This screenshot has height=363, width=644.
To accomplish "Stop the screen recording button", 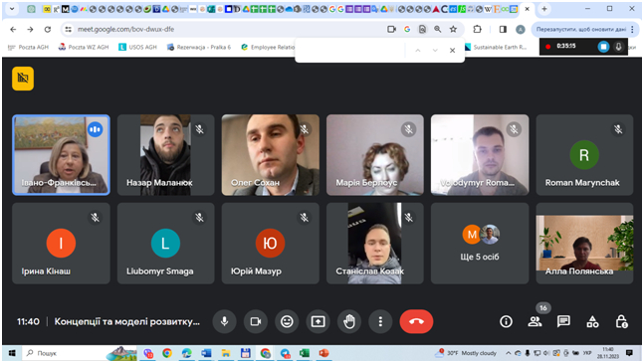I will (x=603, y=47).
